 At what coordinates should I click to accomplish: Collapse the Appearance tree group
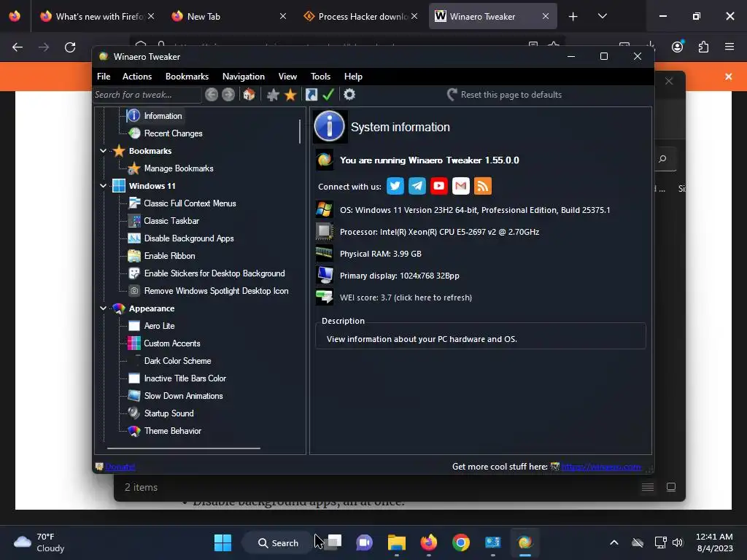(104, 308)
